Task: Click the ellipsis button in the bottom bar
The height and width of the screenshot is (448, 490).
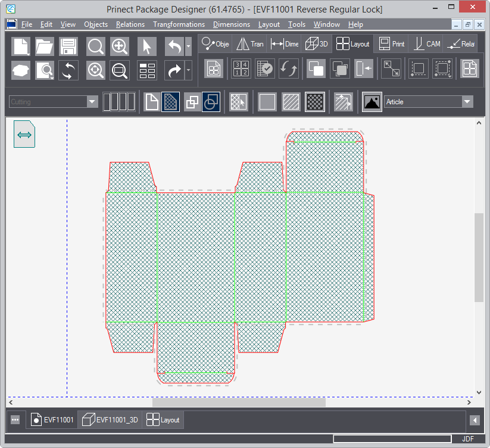Action: 15,419
